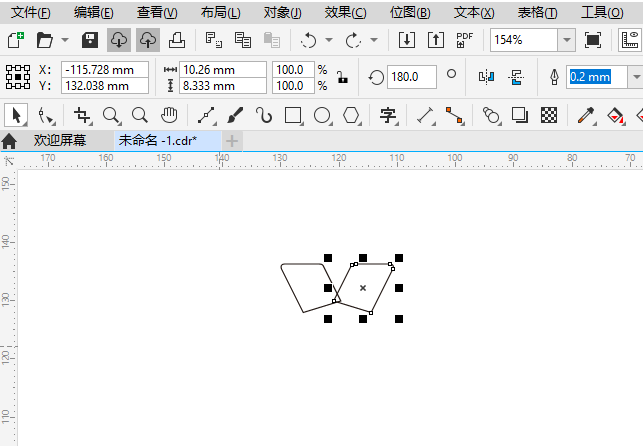Select the Ellipse tool
Screen dimensions: 643x446
322,116
